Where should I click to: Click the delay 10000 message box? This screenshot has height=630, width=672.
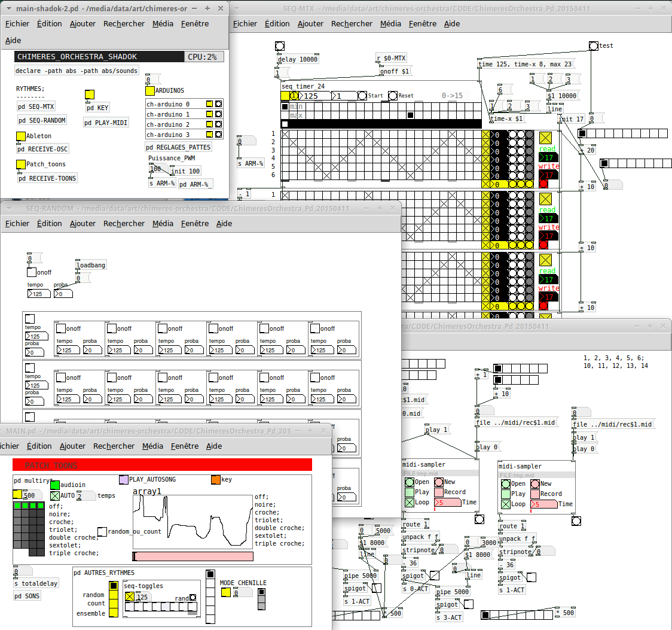coord(297,59)
